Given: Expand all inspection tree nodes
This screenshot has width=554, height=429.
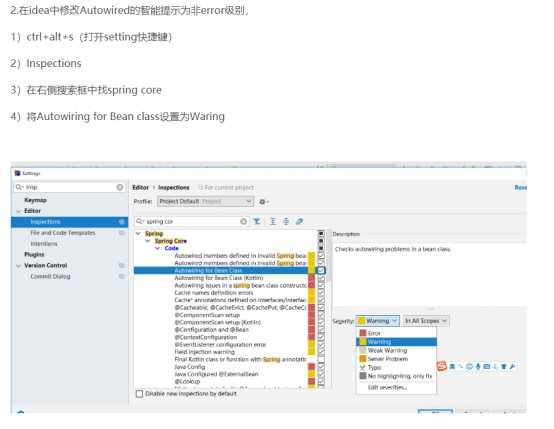Looking at the screenshot, I should 272,221.
